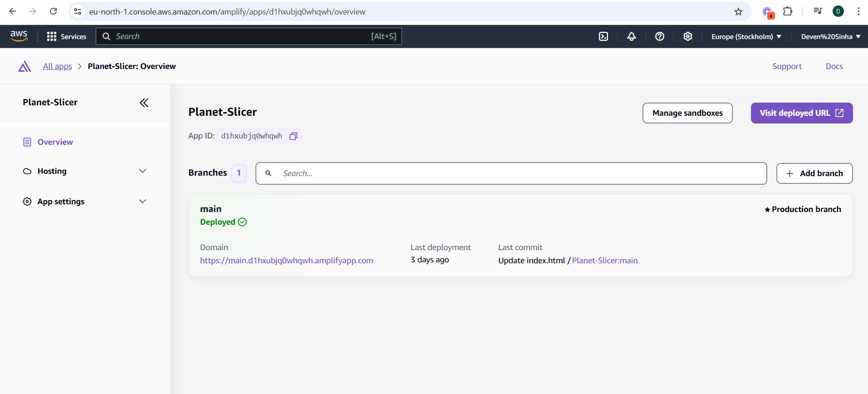This screenshot has height=394, width=868.
Task: Open the Planet-Slicer:main commit link
Action: coord(605,261)
